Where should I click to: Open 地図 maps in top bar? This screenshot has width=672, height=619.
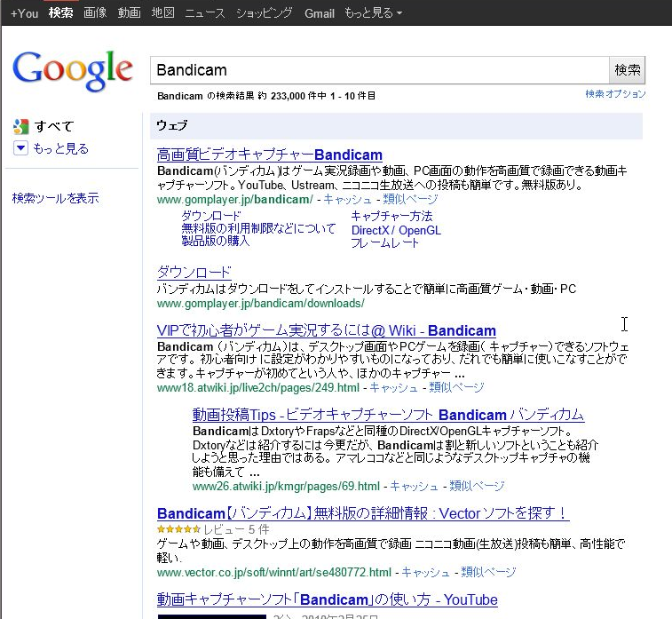click(x=162, y=12)
